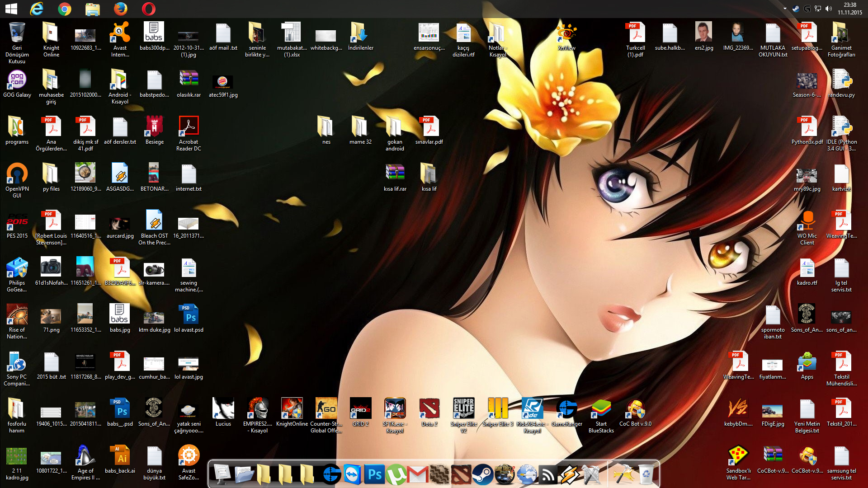Show hidden system tray icons arrow
The image size is (868, 488).
click(x=785, y=9)
